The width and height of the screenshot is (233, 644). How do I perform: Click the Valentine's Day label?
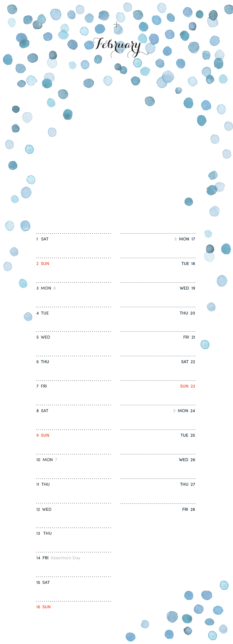click(66, 558)
